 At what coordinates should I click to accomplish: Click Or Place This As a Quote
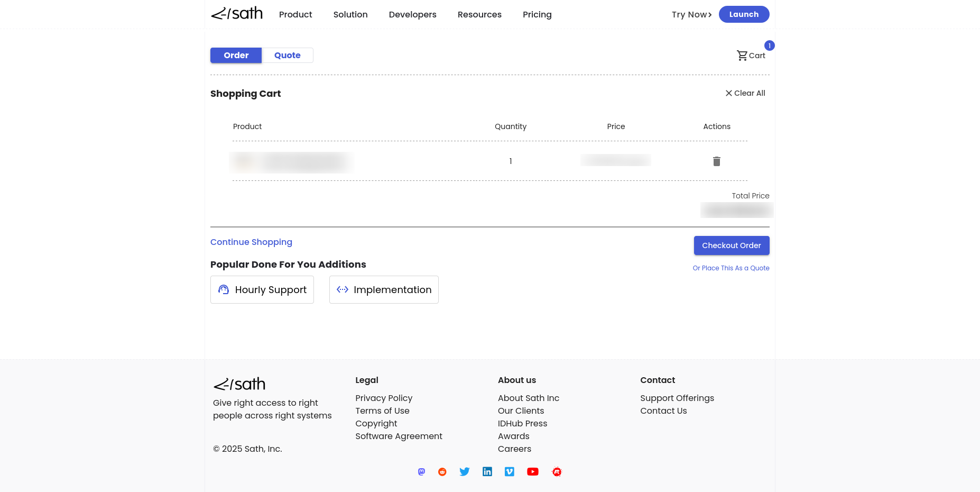[x=731, y=268]
